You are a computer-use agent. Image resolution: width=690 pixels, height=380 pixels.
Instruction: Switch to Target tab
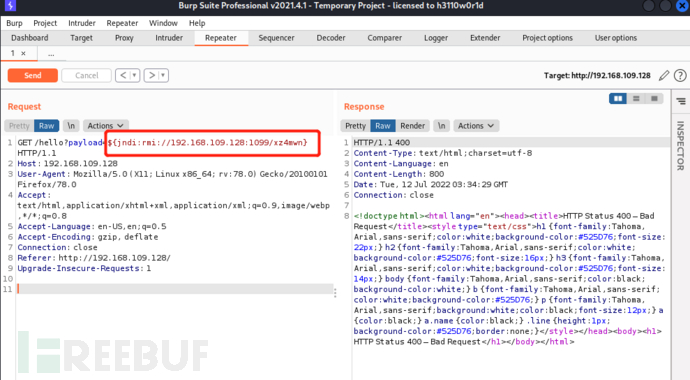tap(81, 38)
